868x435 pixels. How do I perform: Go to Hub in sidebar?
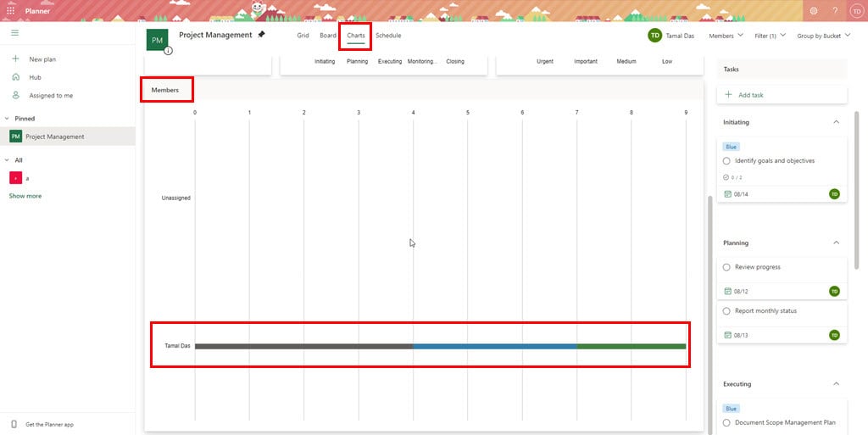[35, 77]
